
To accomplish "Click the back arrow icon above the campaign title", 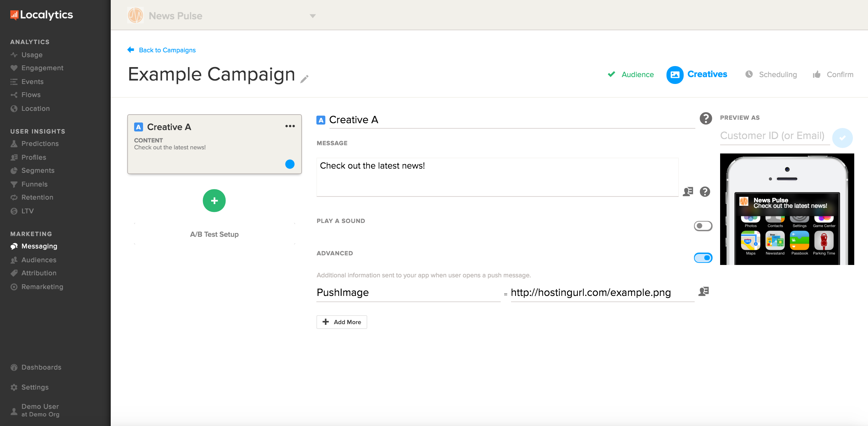I will coord(131,50).
